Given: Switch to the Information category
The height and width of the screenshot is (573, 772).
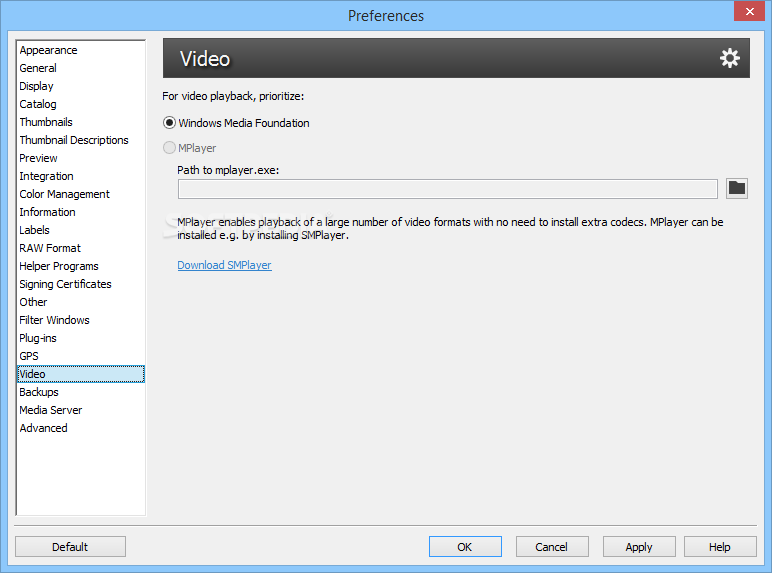Looking at the screenshot, I should [x=81, y=212].
